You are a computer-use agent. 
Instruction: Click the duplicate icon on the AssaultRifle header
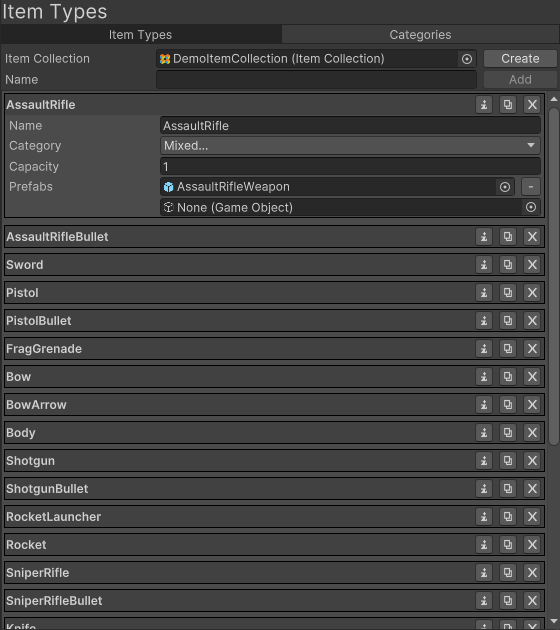click(508, 105)
